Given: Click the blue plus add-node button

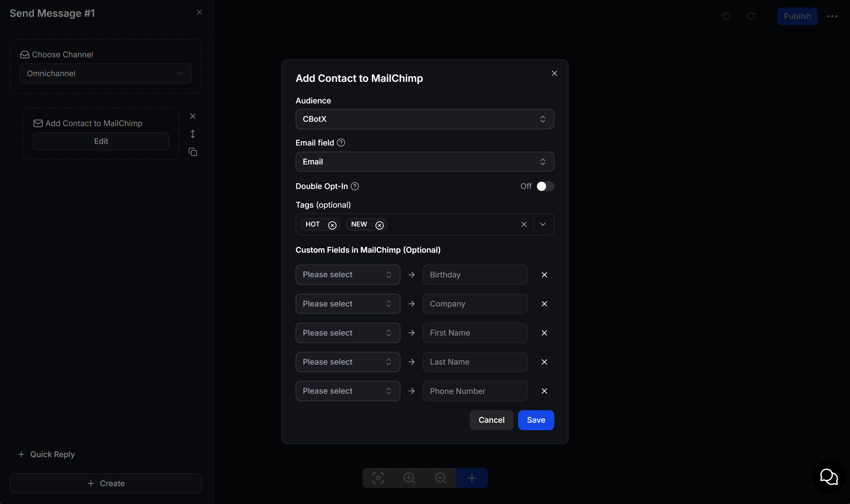Looking at the screenshot, I should point(472,478).
